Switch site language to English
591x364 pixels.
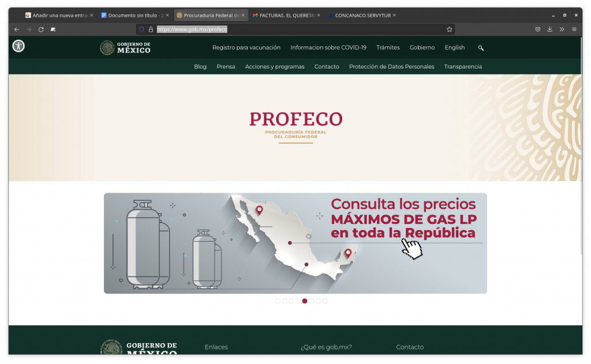(455, 47)
